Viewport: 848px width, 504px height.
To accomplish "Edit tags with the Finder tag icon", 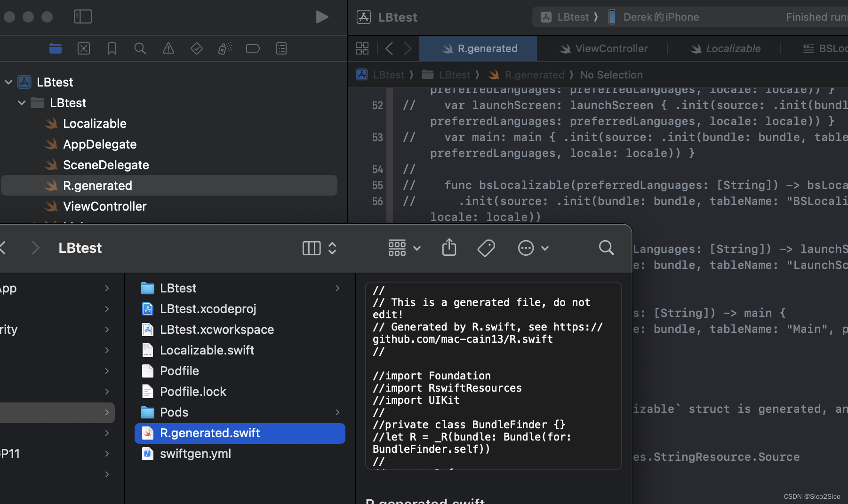I will [486, 248].
